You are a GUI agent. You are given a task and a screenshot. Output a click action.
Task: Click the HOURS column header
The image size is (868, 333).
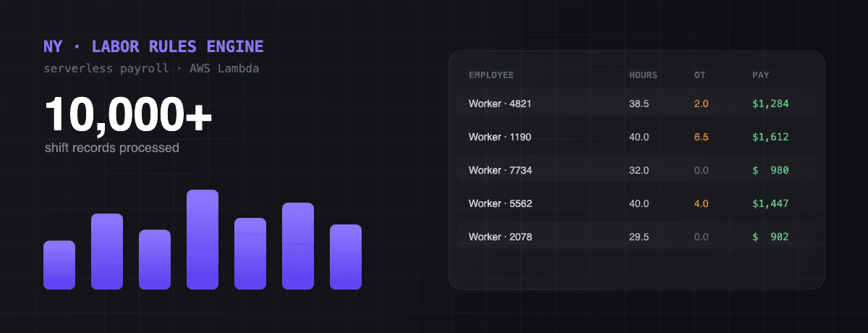point(643,75)
